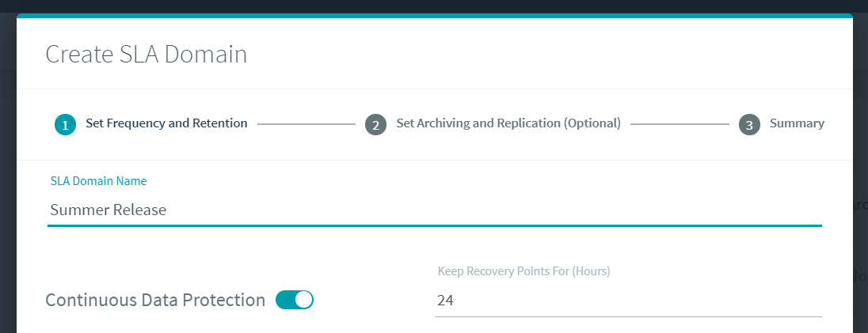Click the recovery points hours field showing 24
This screenshot has height=333, width=868.
627,301
